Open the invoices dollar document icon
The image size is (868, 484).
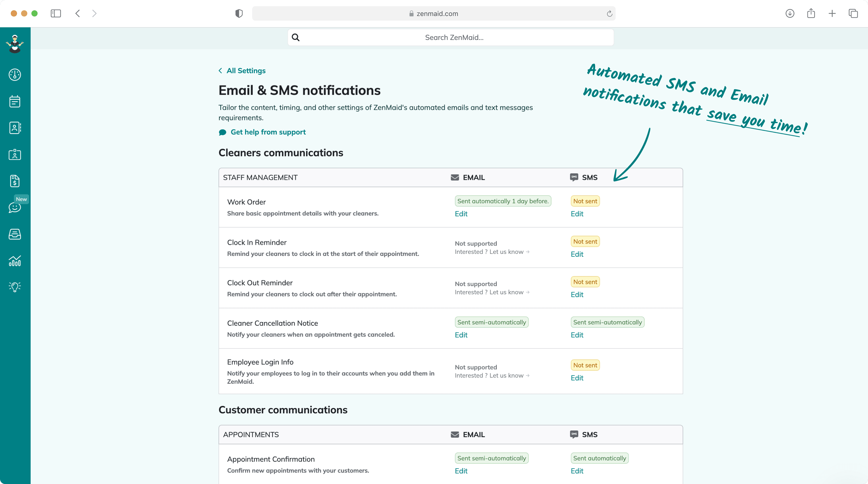coord(15,181)
